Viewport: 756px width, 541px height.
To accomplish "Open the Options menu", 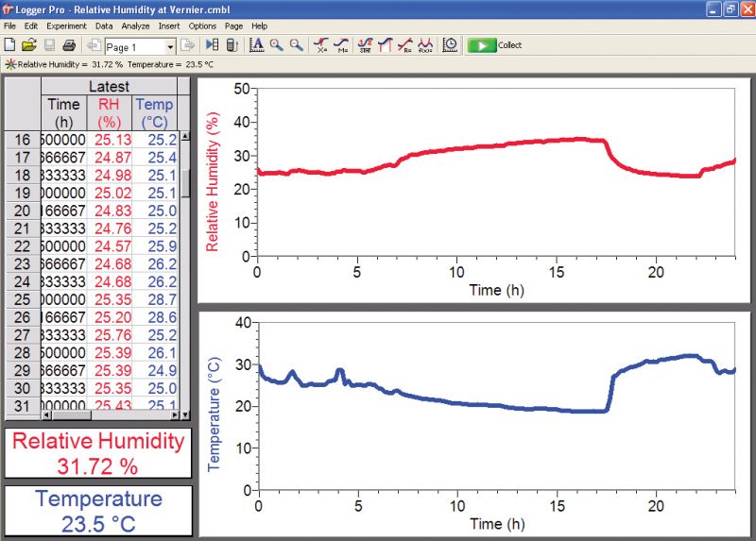I will [x=202, y=26].
